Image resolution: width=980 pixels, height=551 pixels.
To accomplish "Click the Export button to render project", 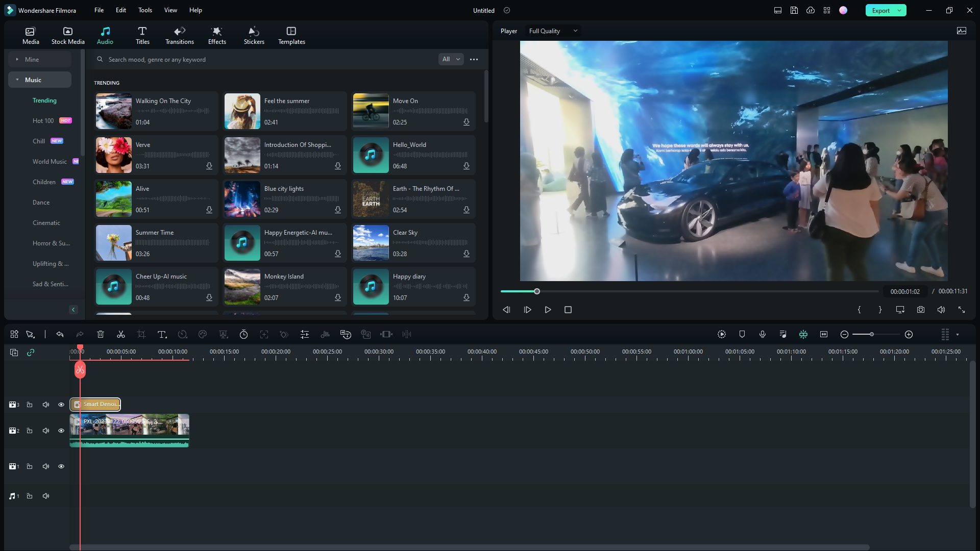I will point(881,10).
